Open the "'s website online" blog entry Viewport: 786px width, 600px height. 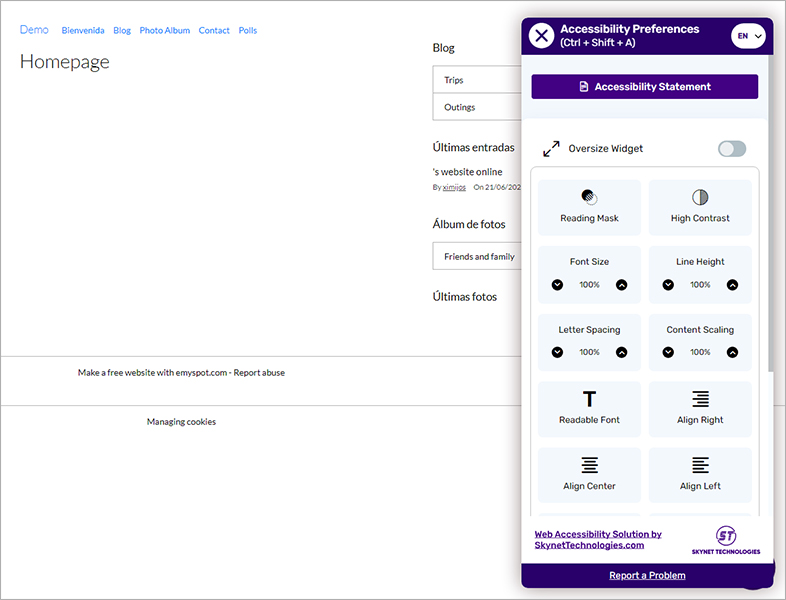click(467, 172)
